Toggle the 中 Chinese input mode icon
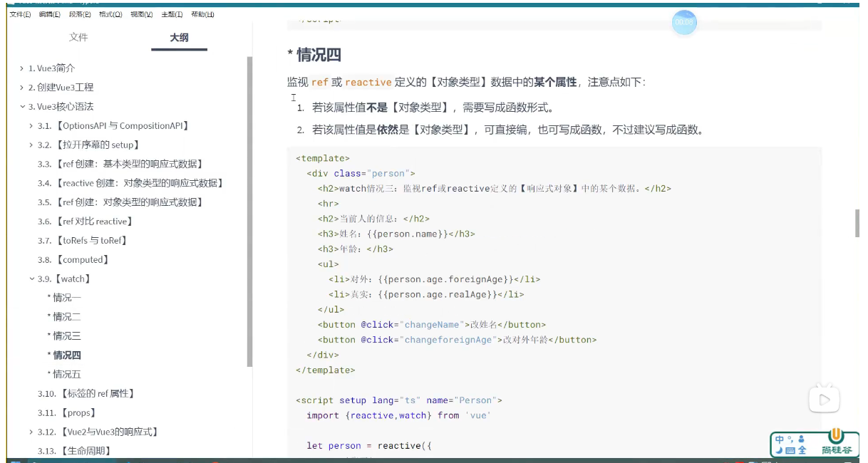This screenshot has width=868, height=463. coord(780,439)
